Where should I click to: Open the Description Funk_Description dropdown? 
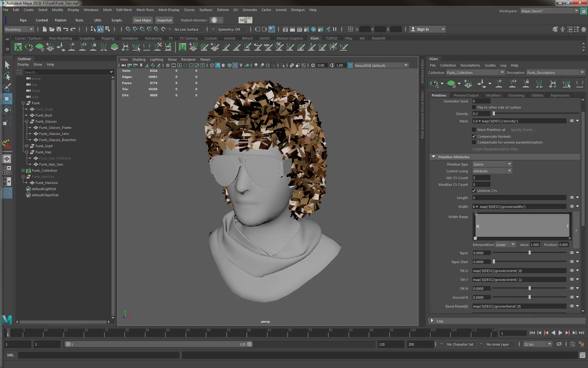tap(555, 73)
